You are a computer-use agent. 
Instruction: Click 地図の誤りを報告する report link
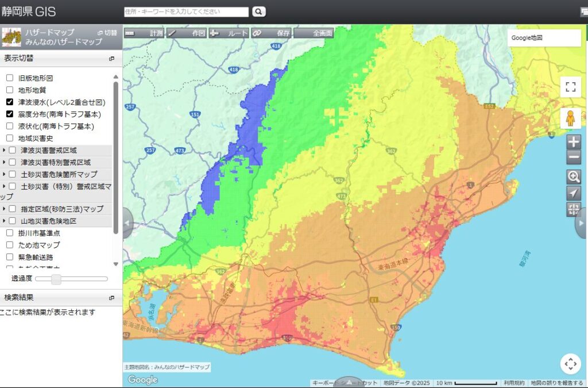(557, 383)
